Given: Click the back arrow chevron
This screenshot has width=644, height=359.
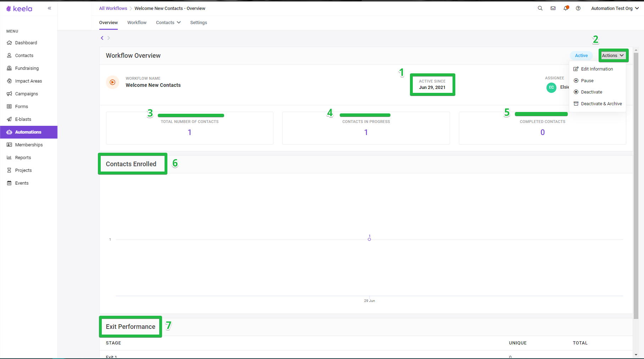Looking at the screenshot, I should click(x=102, y=38).
